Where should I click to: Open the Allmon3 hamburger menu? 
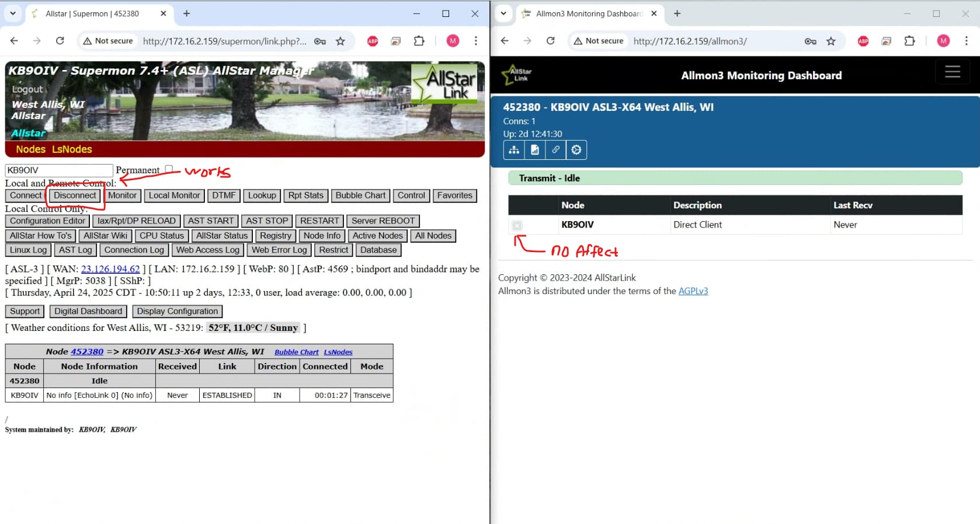point(953,72)
